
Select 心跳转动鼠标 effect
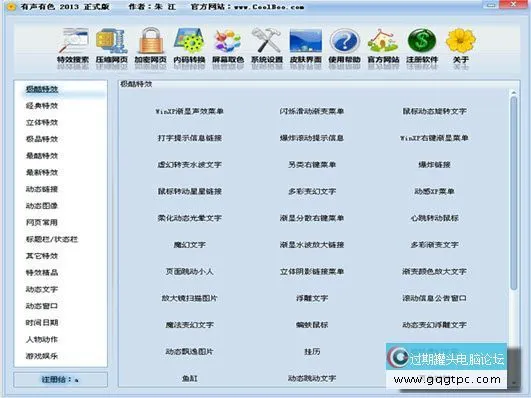pyautogui.click(x=434, y=218)
